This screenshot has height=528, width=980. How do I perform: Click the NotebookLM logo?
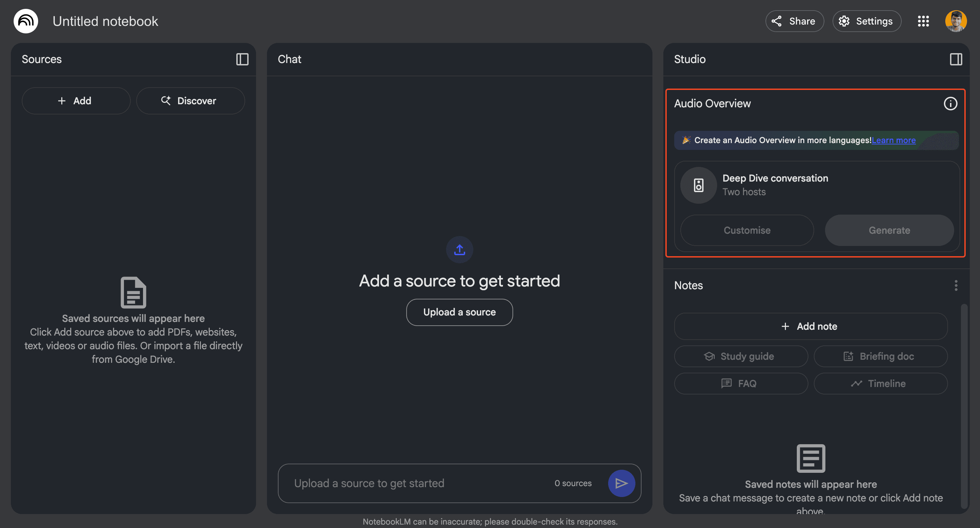coord(25,21)
